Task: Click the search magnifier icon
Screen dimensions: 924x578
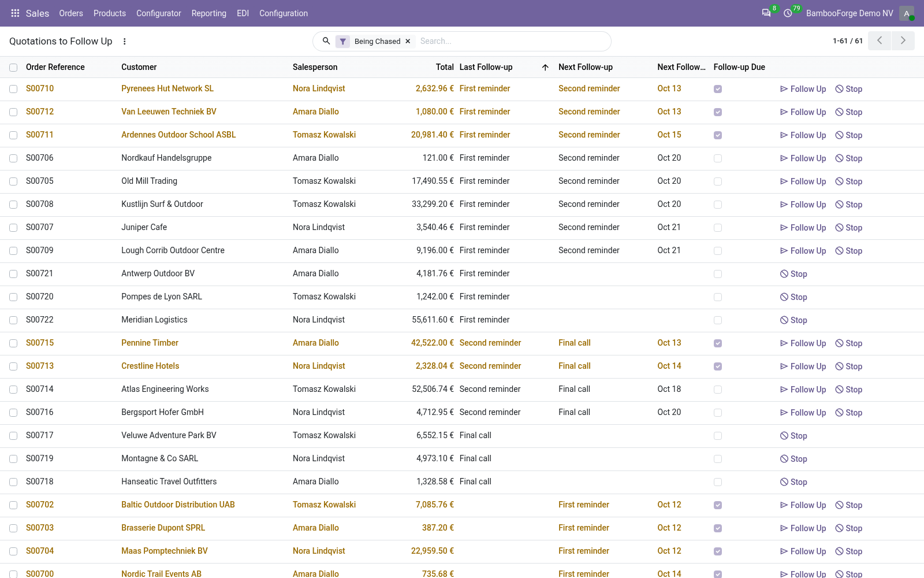Action: click(326, 41)
